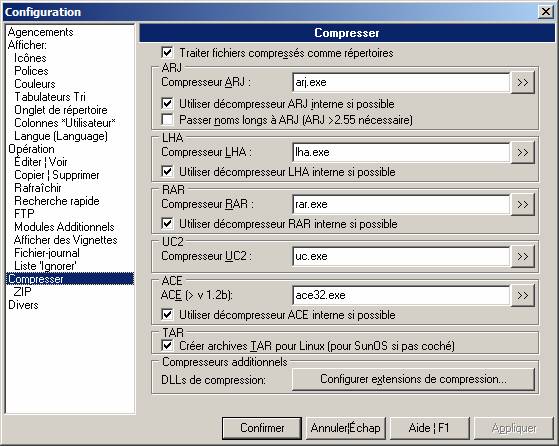Click the Confirmer button
Screen dimensions: 559x446
pos(262,428)
